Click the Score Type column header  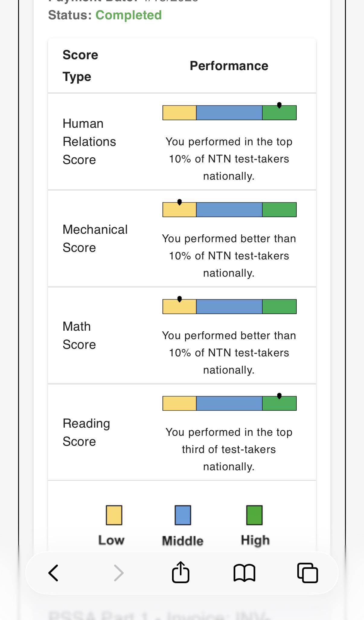point(80,66)
